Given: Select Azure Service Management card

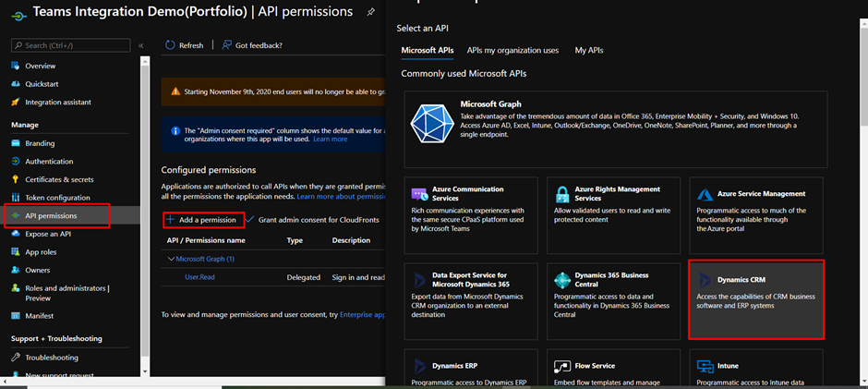Looking at the screenshot, I should tap(756, 215).
